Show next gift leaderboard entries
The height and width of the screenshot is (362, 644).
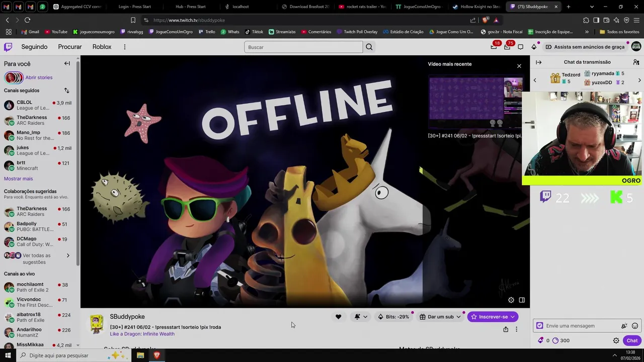point(639,80)
